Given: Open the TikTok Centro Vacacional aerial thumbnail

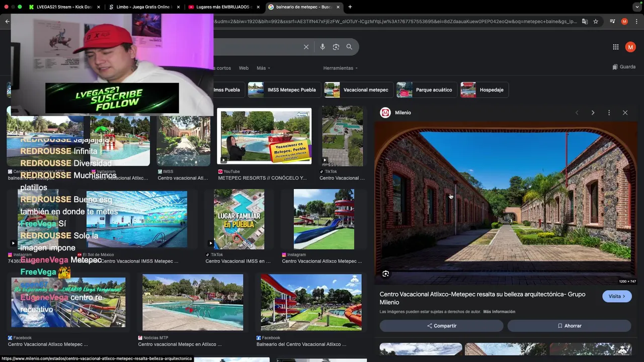Looking at the screenshot, I should [342, 136].
